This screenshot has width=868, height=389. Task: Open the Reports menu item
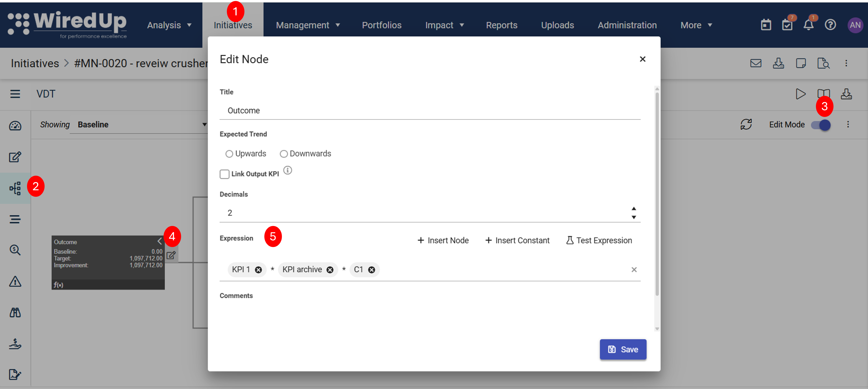pyautogui.click(x=501, y=25)
